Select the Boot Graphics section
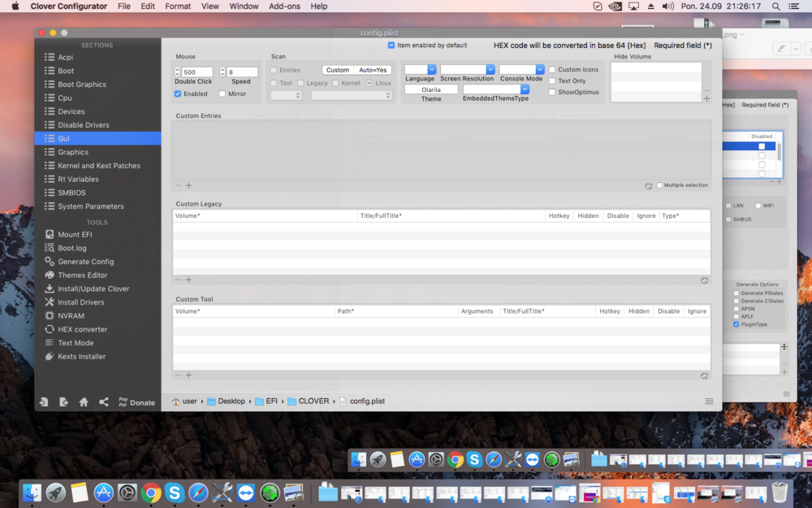Viewport: 812px width, 508px height. click(x=81, y=85)
